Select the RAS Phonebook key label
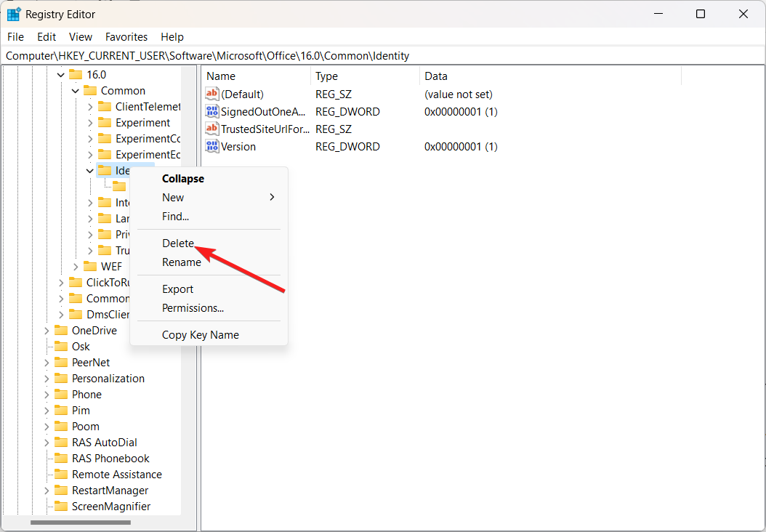The height and width of the screenshot is (532, 766). (x=111, y=459)
